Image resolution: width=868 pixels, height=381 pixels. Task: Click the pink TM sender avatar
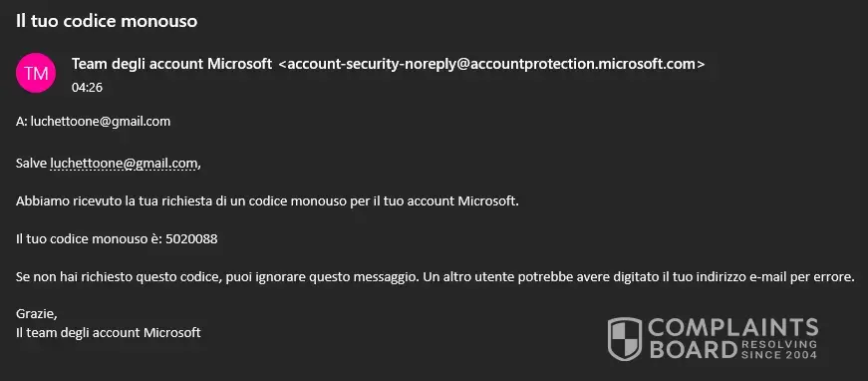(36, 73)
